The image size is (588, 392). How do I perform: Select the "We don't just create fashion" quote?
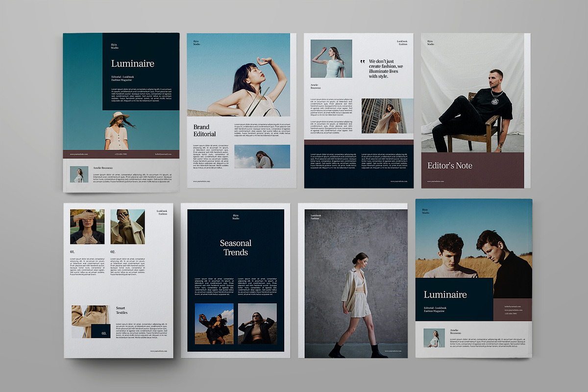point(386,69)
